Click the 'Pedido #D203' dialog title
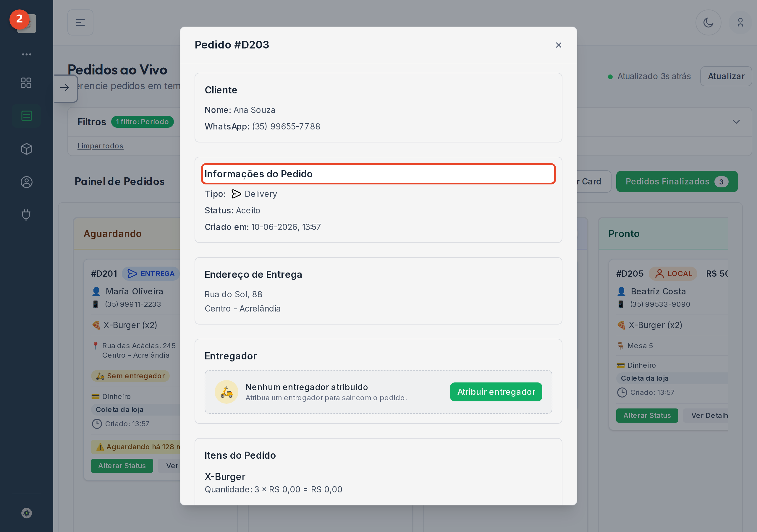This screenshot has height=532, width=757. pyautogui.click(x=232, y=45)
